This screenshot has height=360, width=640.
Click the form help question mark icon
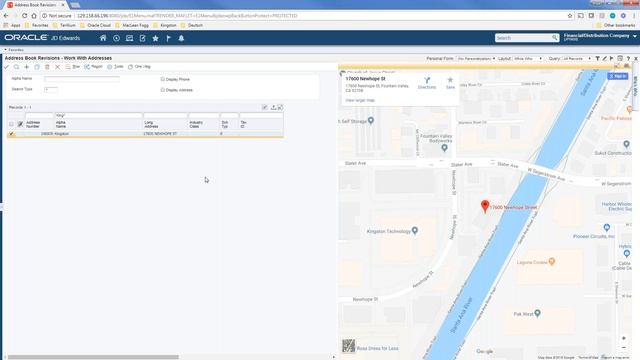628,59
